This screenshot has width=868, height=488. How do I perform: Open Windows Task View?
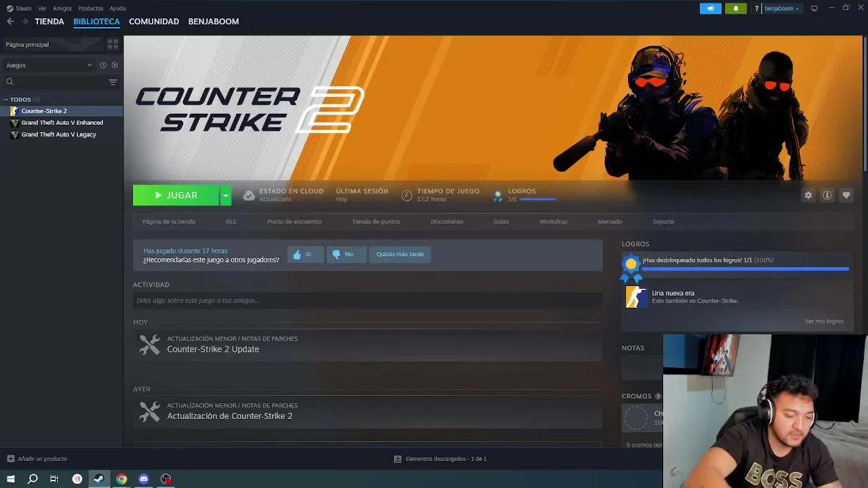(x=54, y=479)
